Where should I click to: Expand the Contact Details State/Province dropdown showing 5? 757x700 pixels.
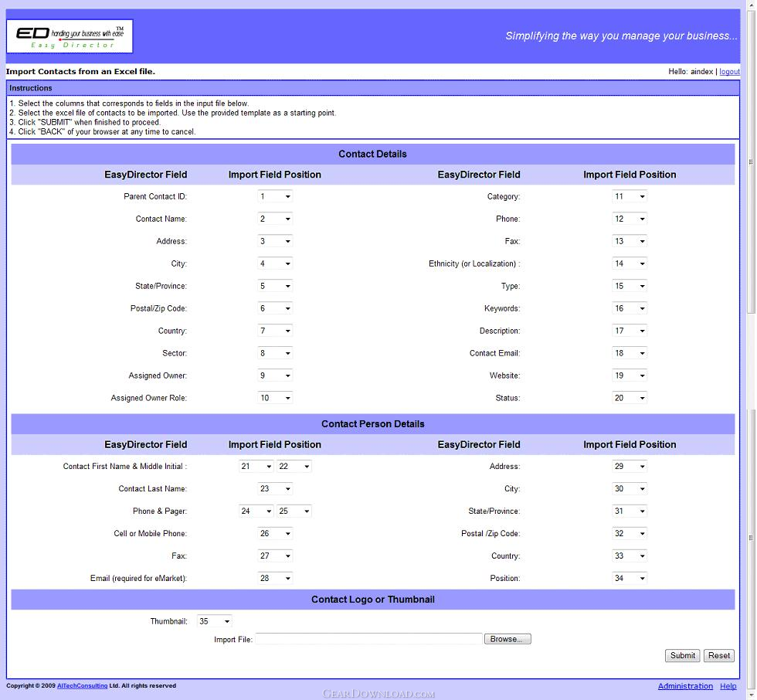[x=275, y=286]
